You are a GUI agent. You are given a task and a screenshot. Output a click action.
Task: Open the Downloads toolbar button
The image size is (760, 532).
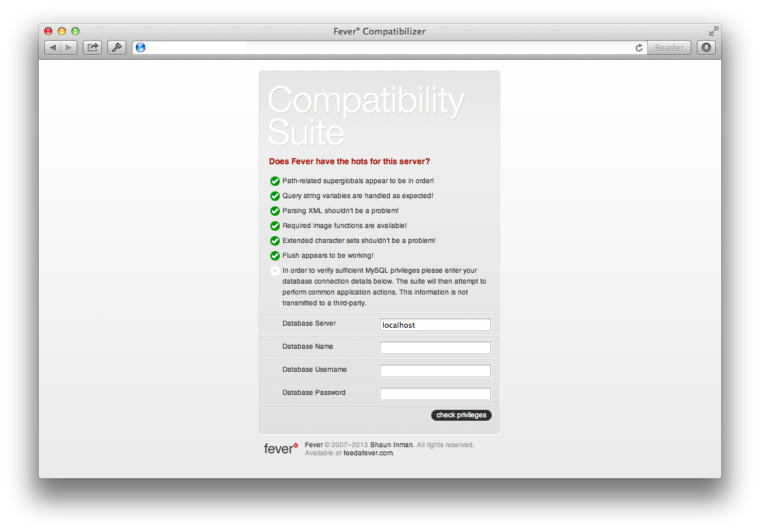tap(706, 47)
